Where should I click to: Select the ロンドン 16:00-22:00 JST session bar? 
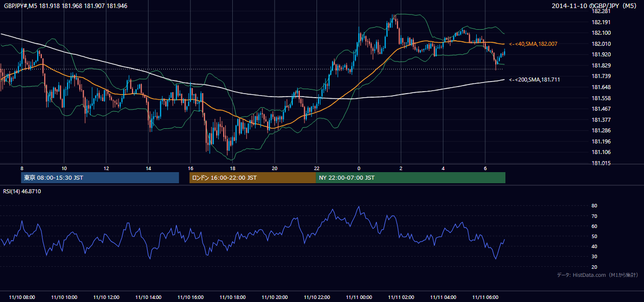252,178
